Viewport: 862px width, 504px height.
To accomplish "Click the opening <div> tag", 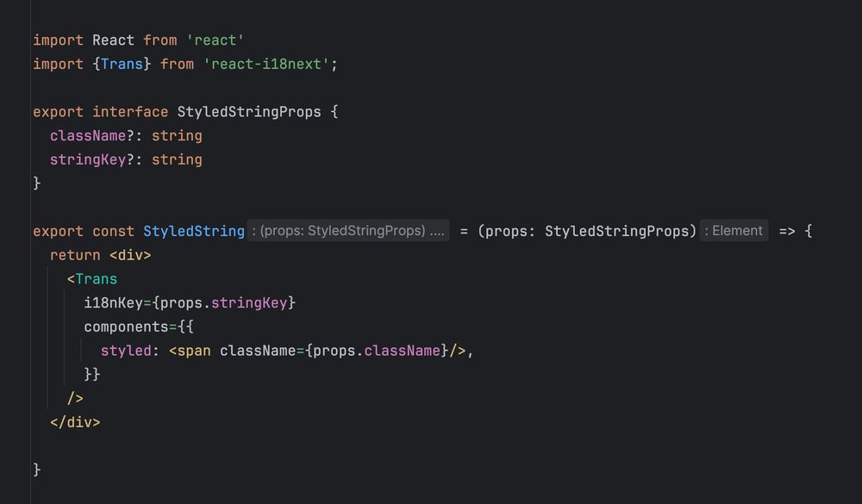I will pos(130,256).
